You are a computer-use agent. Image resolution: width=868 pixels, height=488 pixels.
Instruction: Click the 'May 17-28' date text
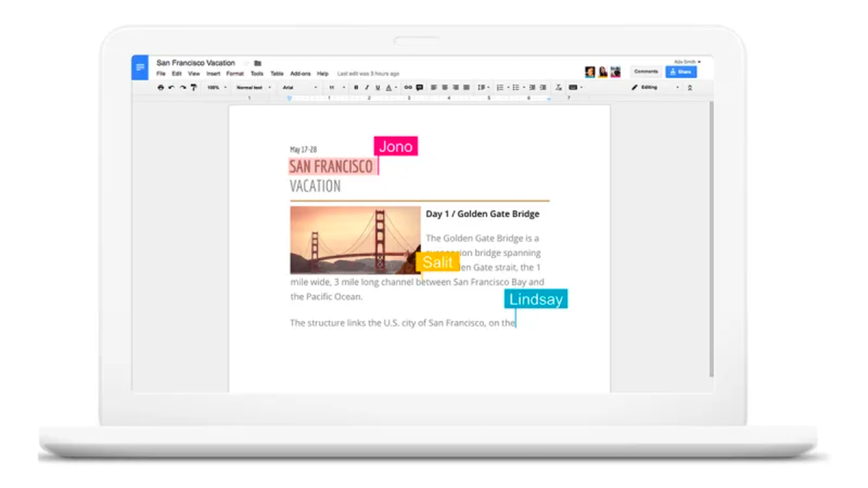point(303,150)
